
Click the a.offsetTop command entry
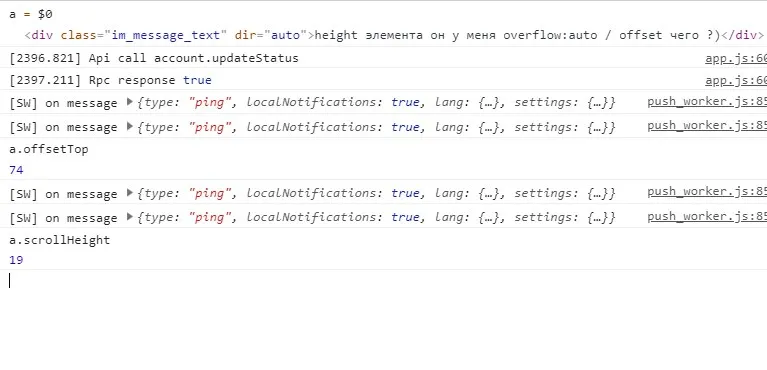coord(49,149)
